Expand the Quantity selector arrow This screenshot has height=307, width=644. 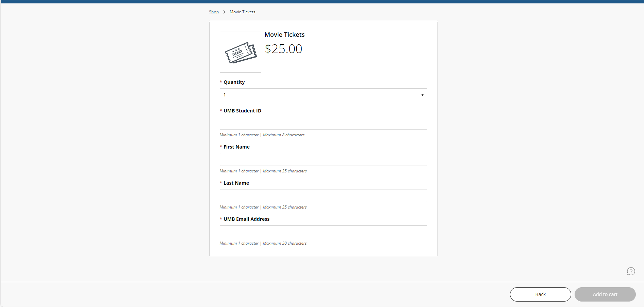click(422, 94)
